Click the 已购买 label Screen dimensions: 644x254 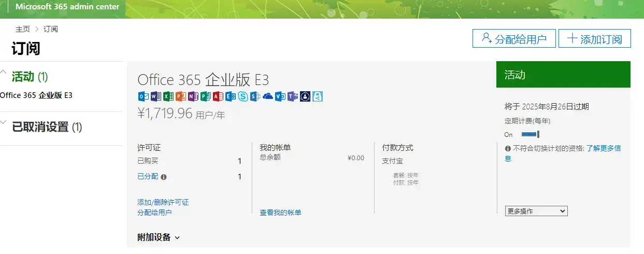click(148, 161)
